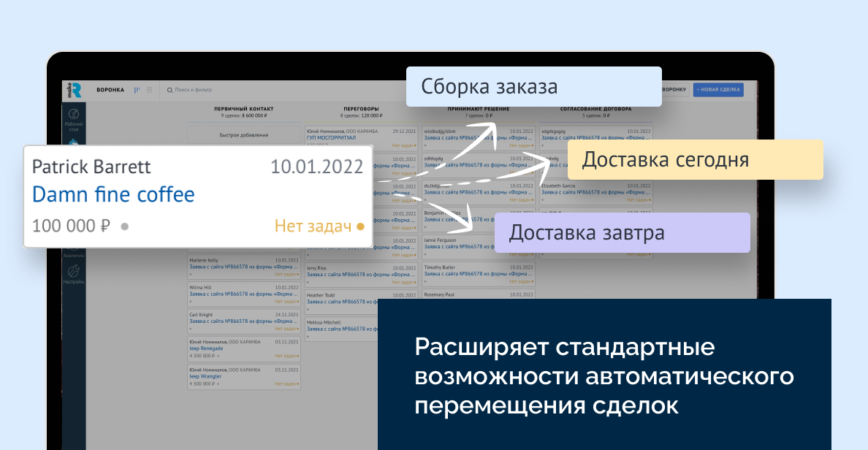This screenshot has width=868, height=450.
Task: Click the 29.12.2021 date on ГУП МОСГОРРИТУАЛ card
Action: (x=404, y=131)
